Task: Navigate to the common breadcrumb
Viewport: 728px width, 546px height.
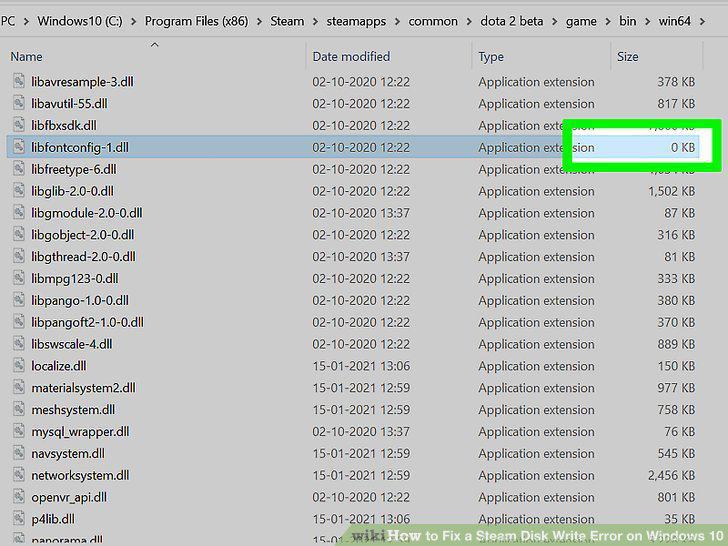Action: pos(433,21)
